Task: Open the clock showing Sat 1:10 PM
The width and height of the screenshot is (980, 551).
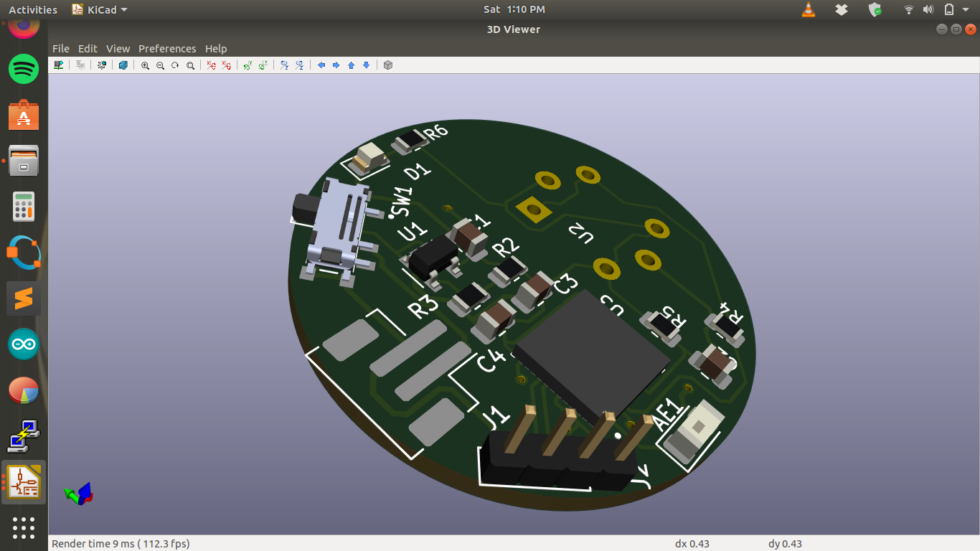Action: (x=514, y=9)
